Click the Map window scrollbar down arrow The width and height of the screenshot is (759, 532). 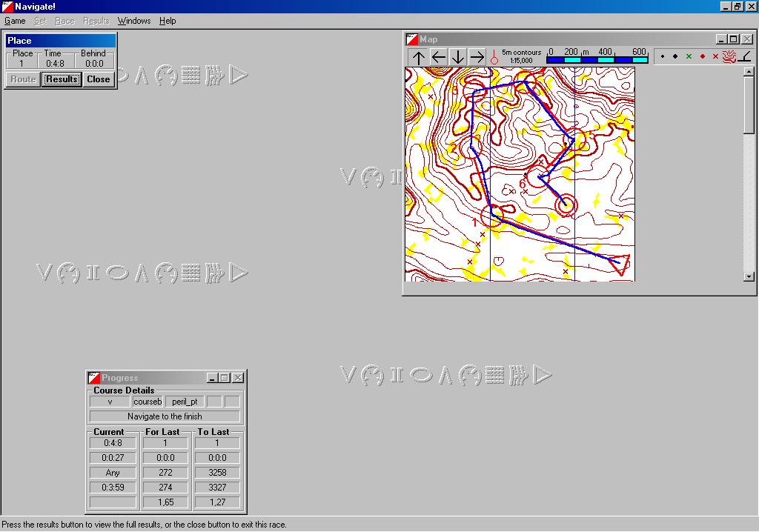tap(749, 276)
